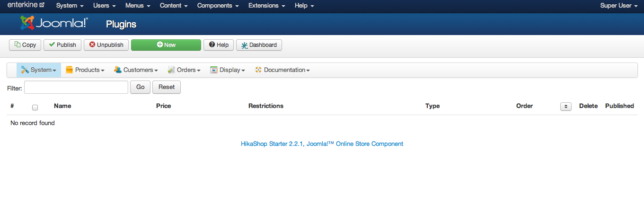
Task: Expand the Orders dropdown
Action: [x=184, y=70]
